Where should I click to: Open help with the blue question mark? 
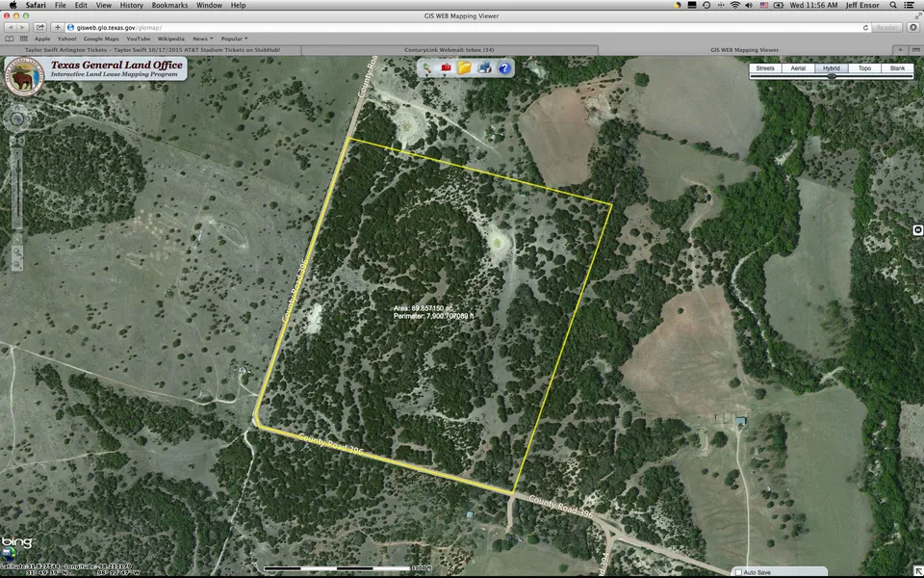[x=504, y=67]
